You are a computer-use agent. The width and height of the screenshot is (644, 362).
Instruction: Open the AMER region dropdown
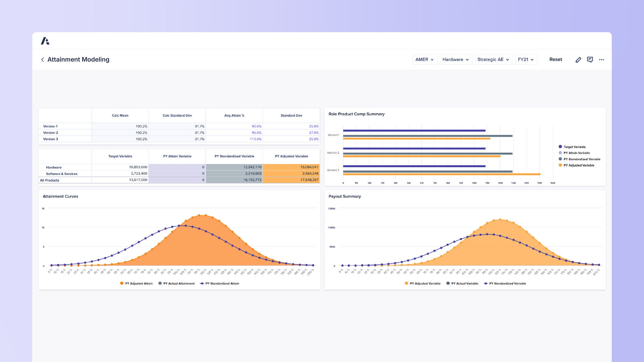tap(425, 59)
